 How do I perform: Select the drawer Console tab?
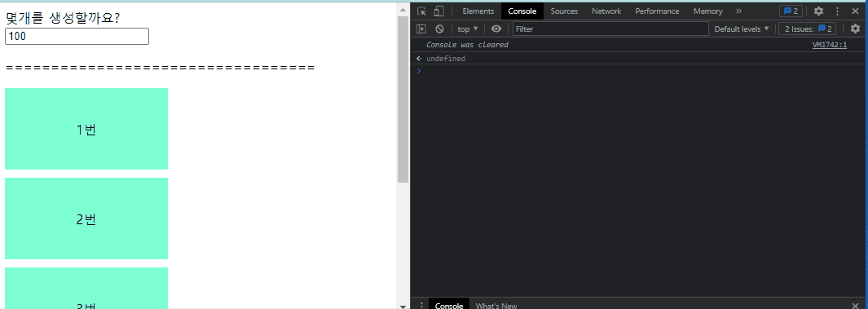pyautogui.click(x=449, y=305)
